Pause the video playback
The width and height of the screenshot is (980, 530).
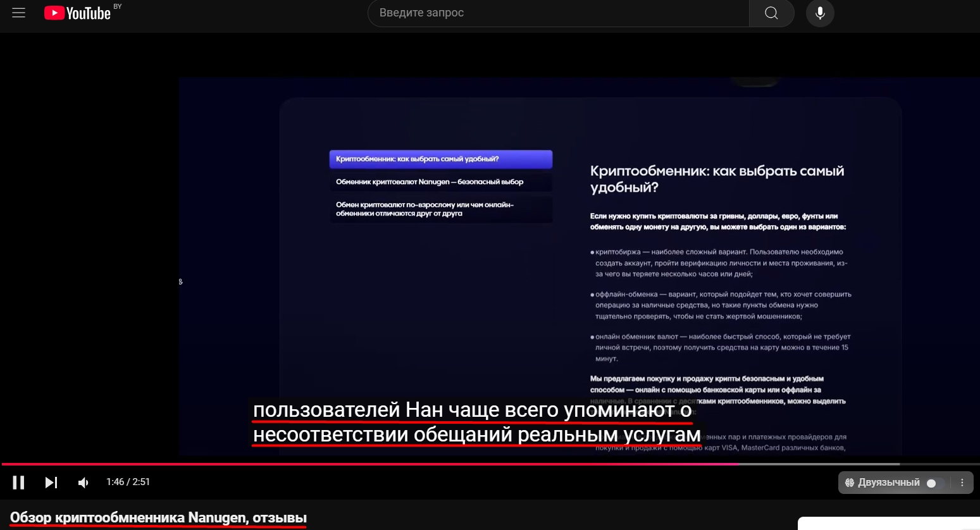[18, 483]
